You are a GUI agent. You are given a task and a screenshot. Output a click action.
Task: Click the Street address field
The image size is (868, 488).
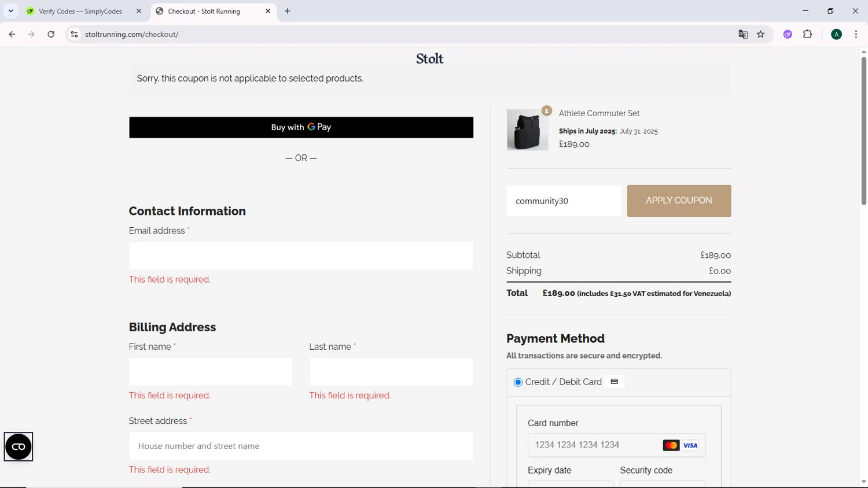pos(301,446)
